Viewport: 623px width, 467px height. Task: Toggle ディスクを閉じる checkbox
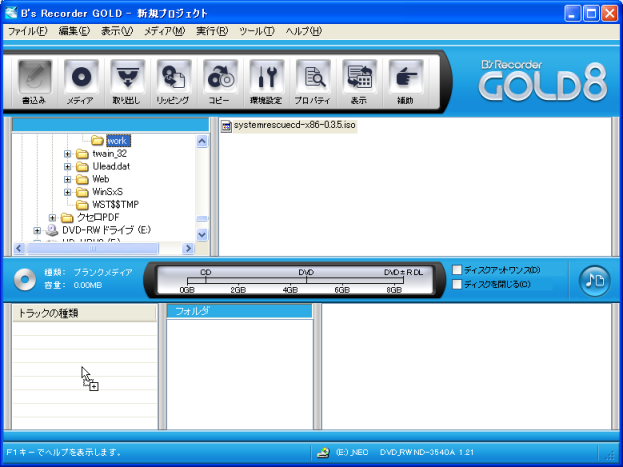pyautogui.click(x=457, y=284)
